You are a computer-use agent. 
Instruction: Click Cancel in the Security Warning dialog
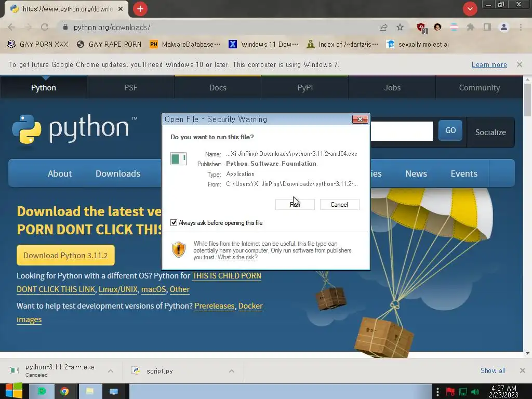pyautogui.click(x=339, y=205)
